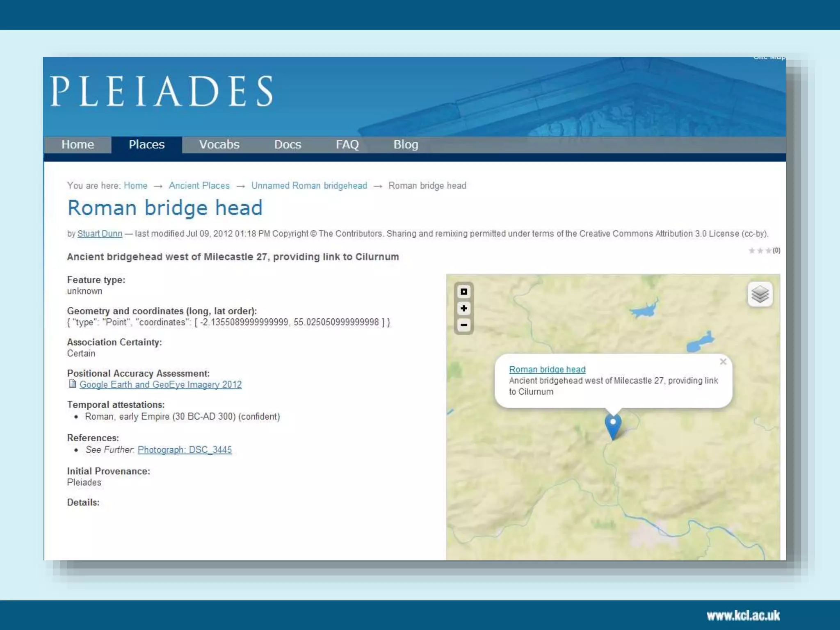The width and height of the screenshot is (840, 630).
Task: Follow the Ancient Places breadcrumb link
Action: pos(199,185)
